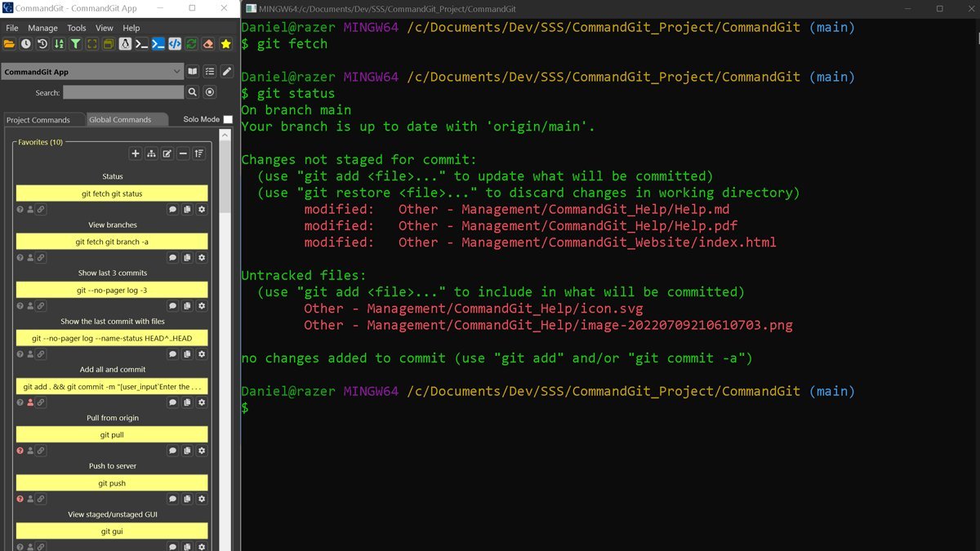The width and height of the screenshot is (980, 551).
Task: Select the filter funnel toolbar icon
Action: (77, 44)
